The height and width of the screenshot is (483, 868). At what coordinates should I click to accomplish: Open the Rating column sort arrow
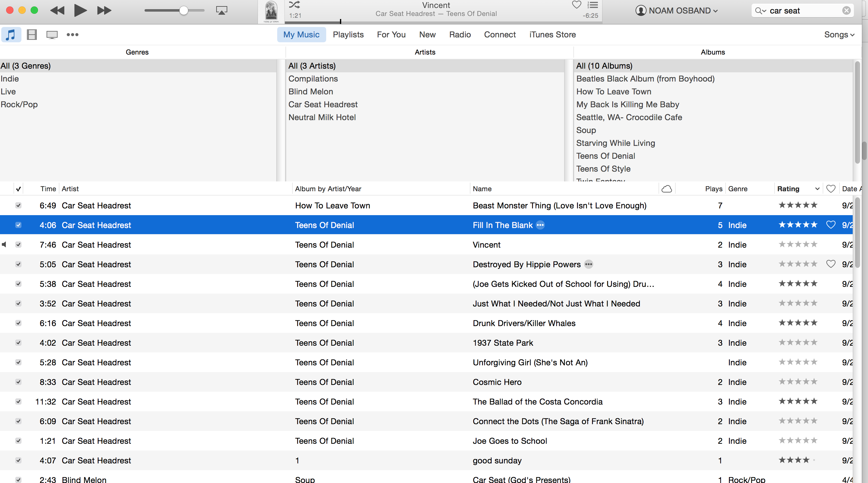[817, 189]
